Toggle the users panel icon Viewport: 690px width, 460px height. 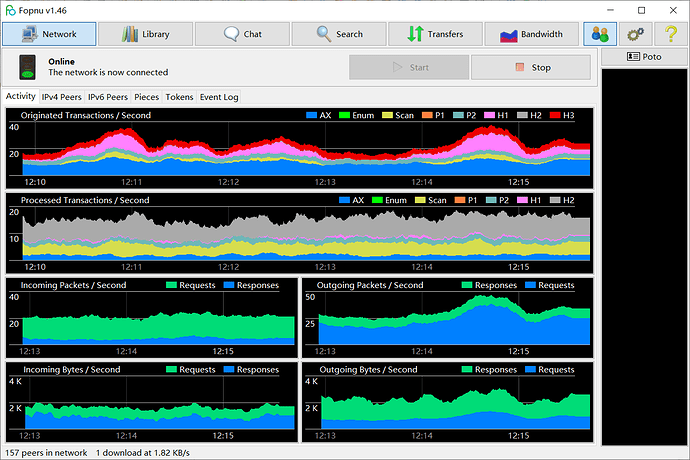600,34
